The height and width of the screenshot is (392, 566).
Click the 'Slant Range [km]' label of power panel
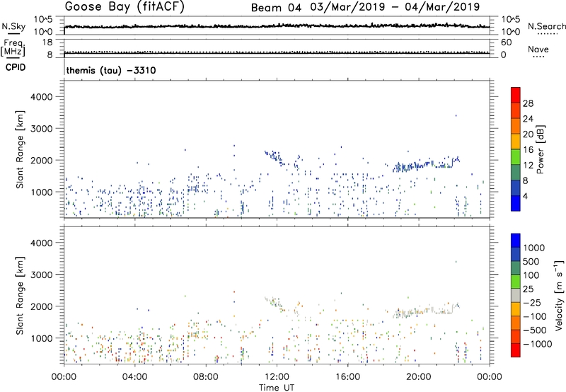click(x=20, y=149)
